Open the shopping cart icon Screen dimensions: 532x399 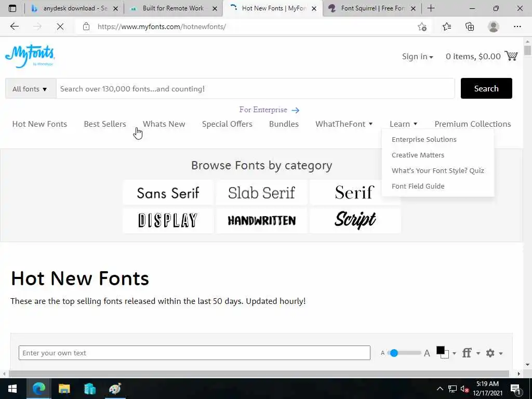[511, 56]
